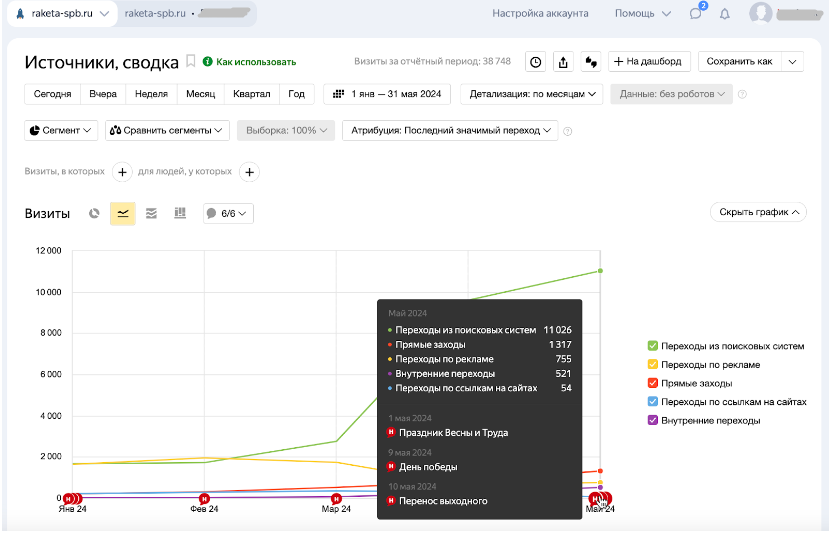Open 'Как использовать' help link
Screen dimensions: 830x534
[249, 62]
